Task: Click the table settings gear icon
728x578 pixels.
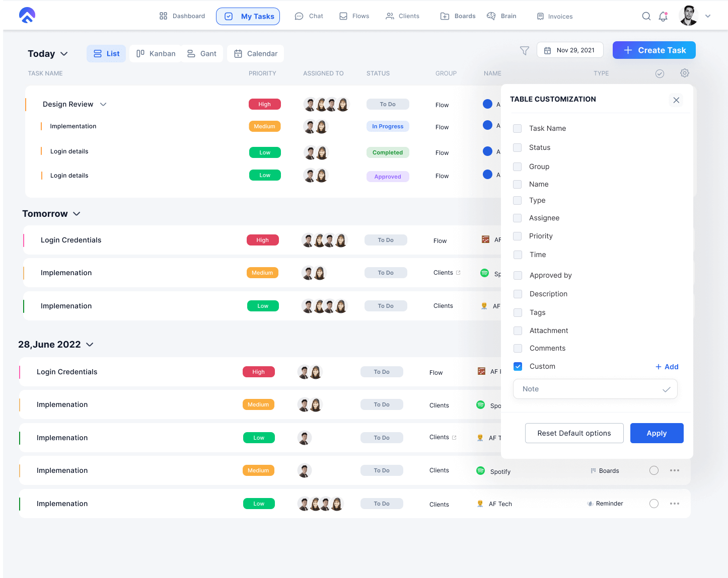Action: pos(685,73)
